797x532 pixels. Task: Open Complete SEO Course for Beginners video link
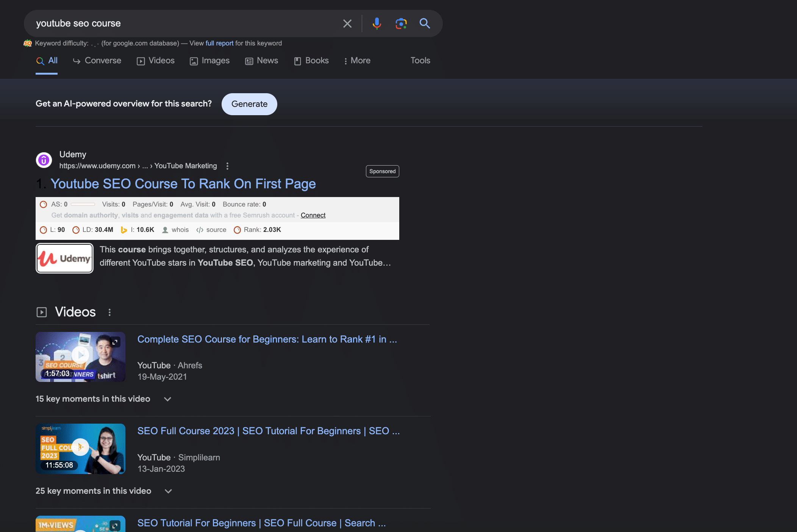tap(267, 340)
